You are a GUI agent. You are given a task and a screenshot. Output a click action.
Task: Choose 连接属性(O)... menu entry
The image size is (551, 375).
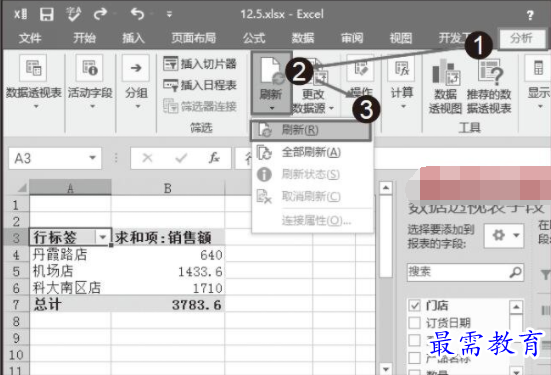tap(312, 221)
